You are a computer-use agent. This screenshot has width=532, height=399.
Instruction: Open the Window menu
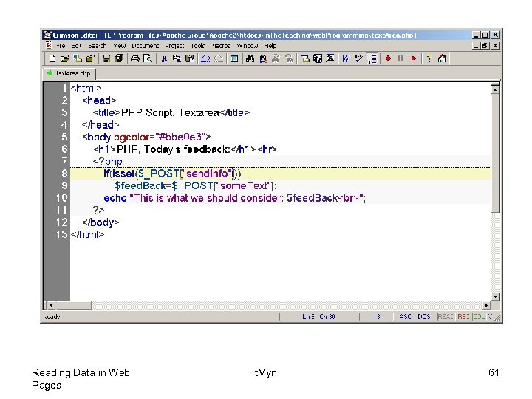pos(248,46)
